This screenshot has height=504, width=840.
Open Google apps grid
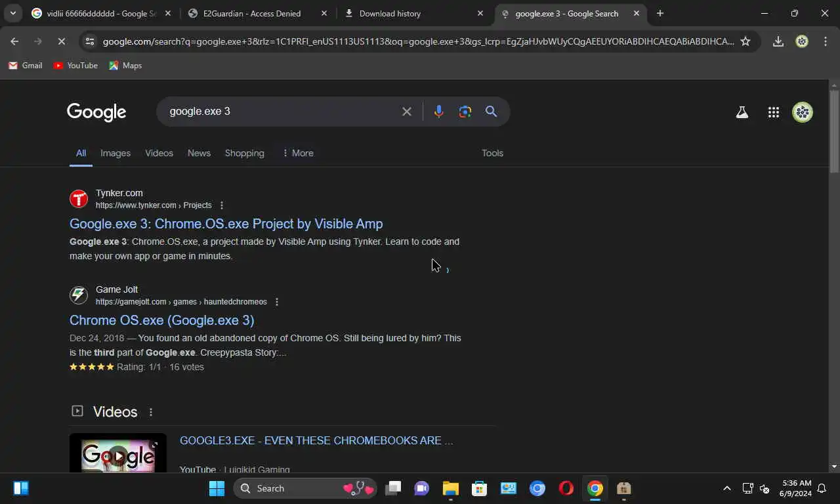click(x=774, y=112)
